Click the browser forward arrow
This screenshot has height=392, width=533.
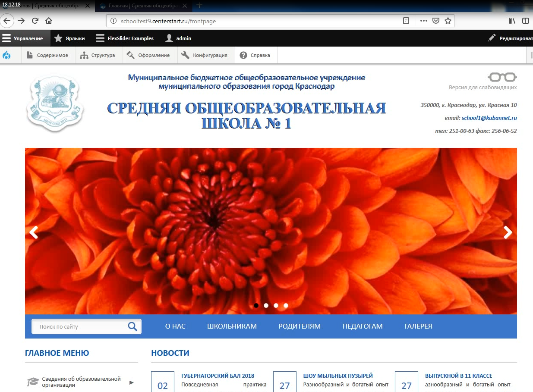[21, 21]
